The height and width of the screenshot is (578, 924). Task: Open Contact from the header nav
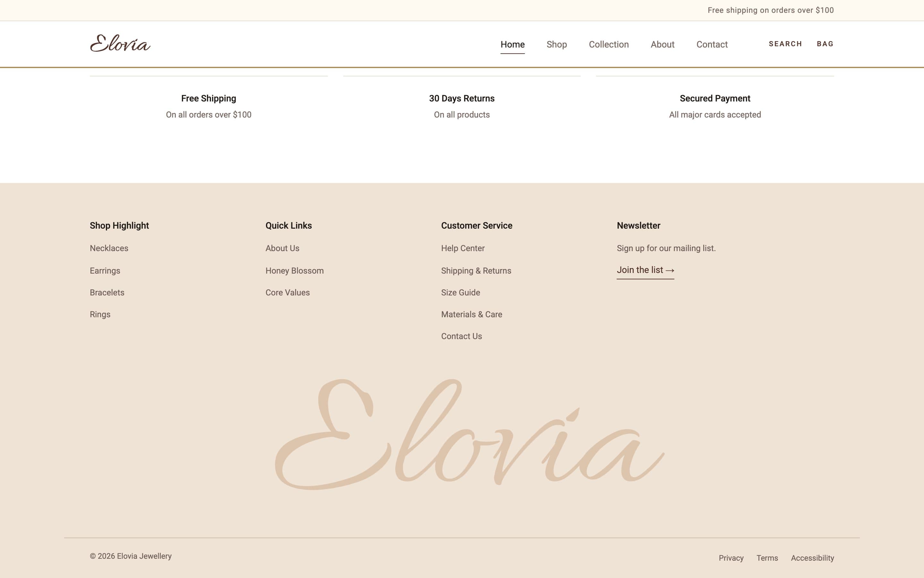click(x=712, y=44)
